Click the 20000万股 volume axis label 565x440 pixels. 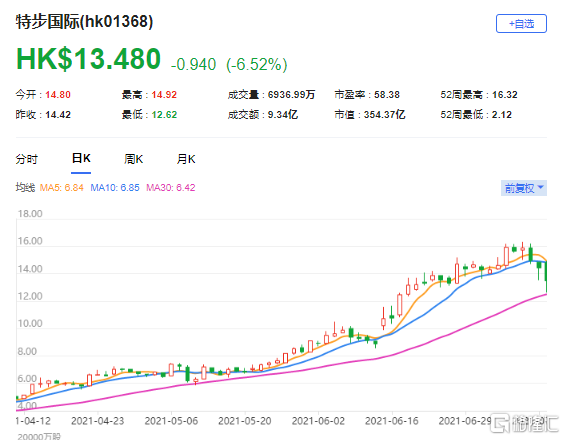pos(39,436)
